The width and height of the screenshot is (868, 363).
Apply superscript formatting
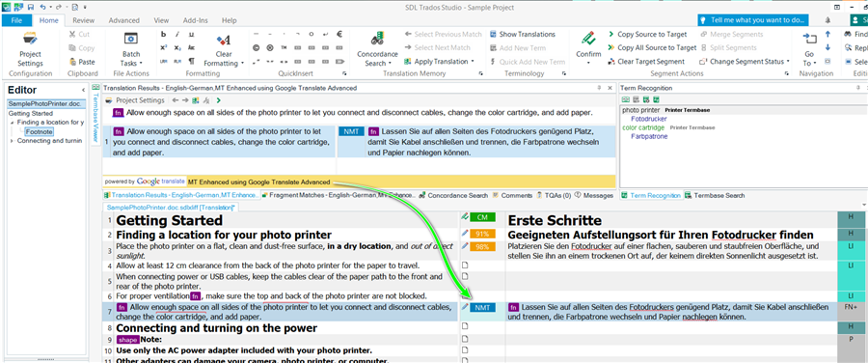(x=164, y=47)
